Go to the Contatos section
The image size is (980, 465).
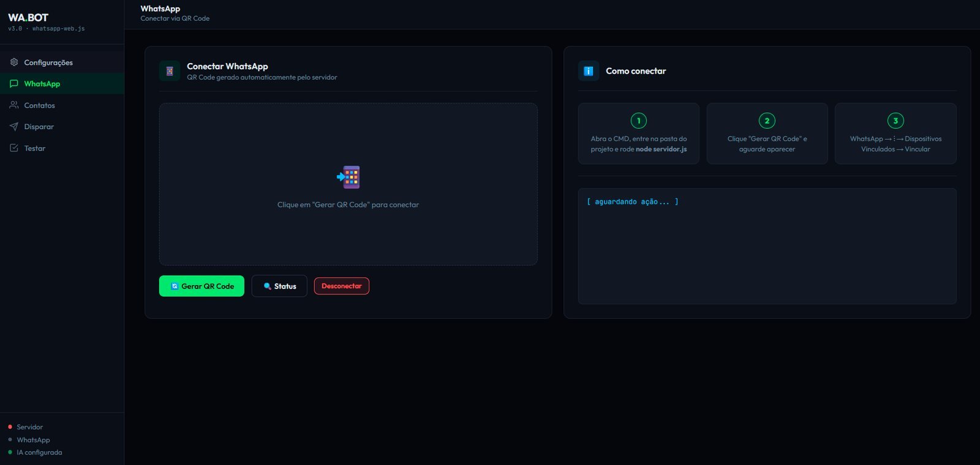pyautogui.click(x=62, y=105)
